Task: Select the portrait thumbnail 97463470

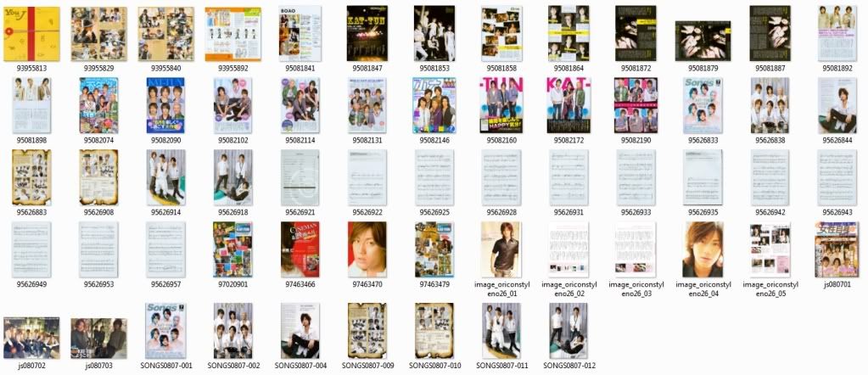Action: coord(367,249)
